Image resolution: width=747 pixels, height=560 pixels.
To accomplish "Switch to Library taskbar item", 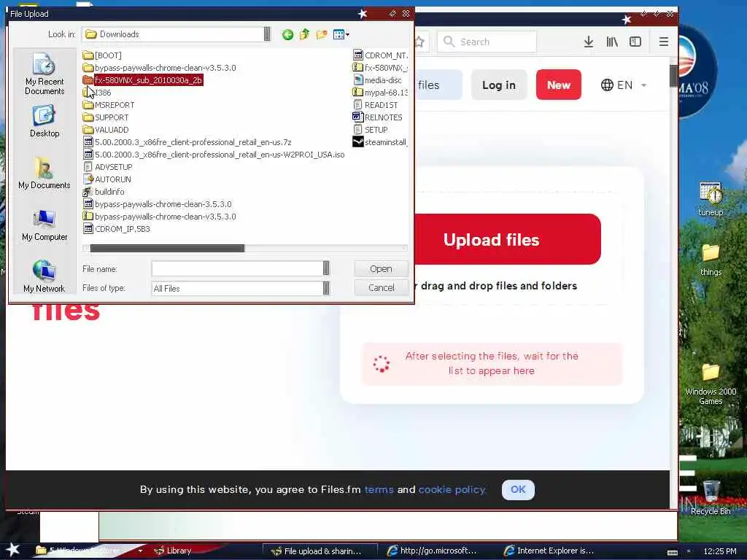I will point(172,551).
